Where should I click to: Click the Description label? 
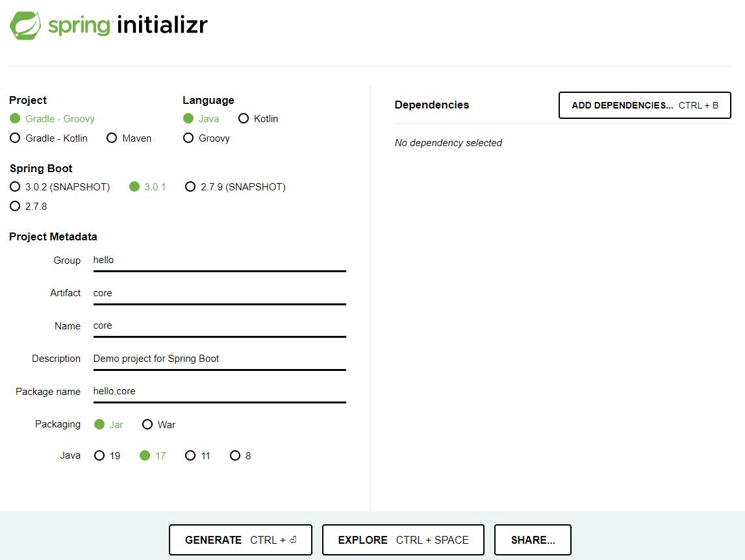56,359
